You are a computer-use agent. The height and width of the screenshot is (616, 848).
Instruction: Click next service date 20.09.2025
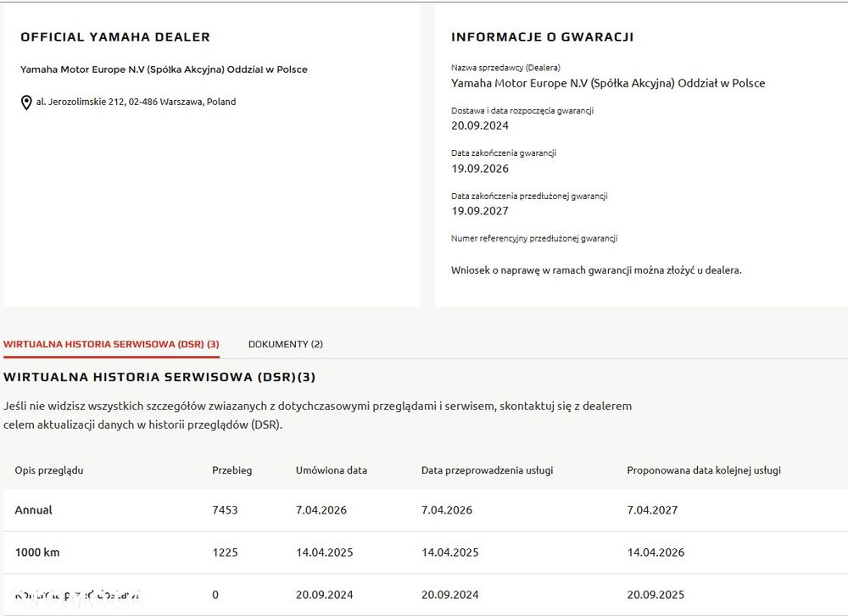pyautogui.click(x=656, y=595)
